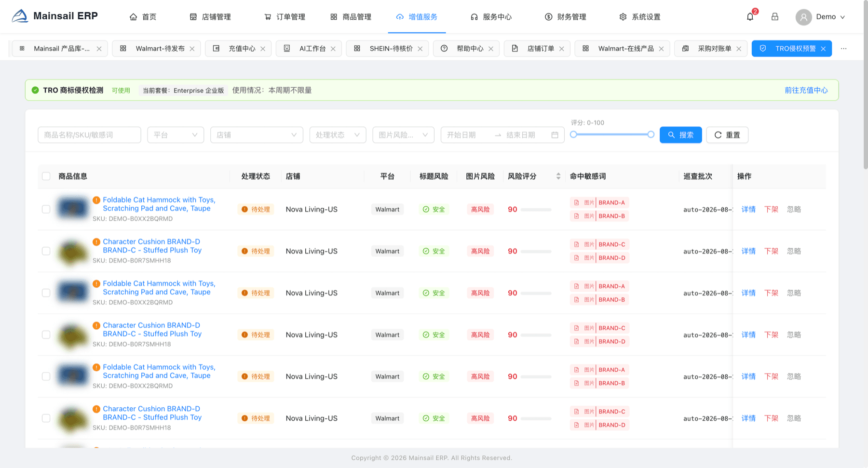
Task: Close the 帮助中心 tab
Action: pyautogui.click(x=491, y=49)
